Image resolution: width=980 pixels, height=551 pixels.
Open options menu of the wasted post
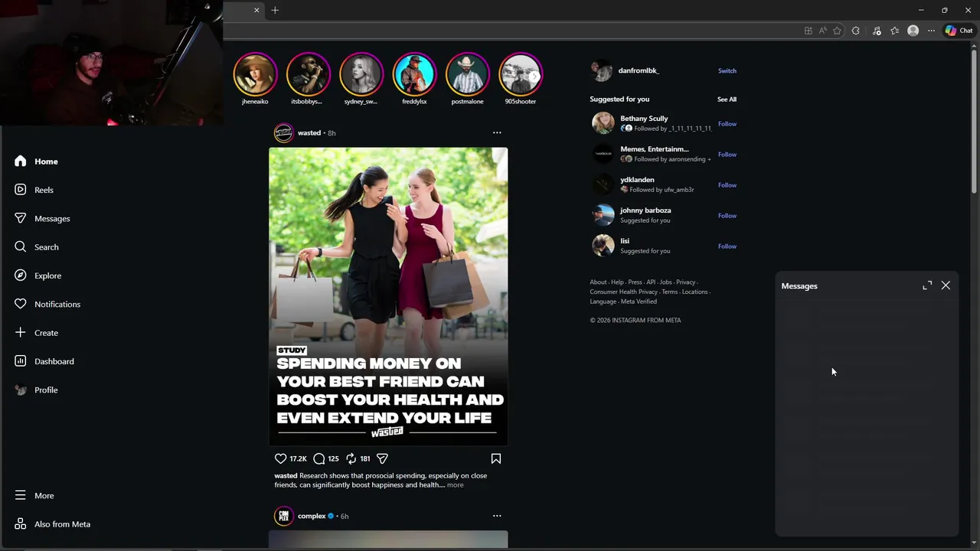tap(497, 132)
